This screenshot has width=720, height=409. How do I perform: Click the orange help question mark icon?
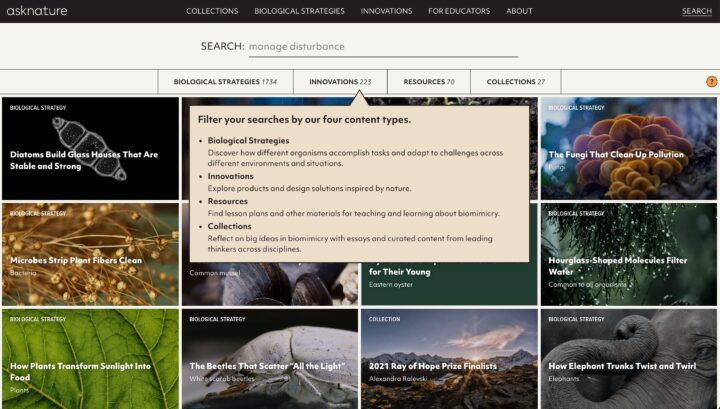[x=711, y=82]
